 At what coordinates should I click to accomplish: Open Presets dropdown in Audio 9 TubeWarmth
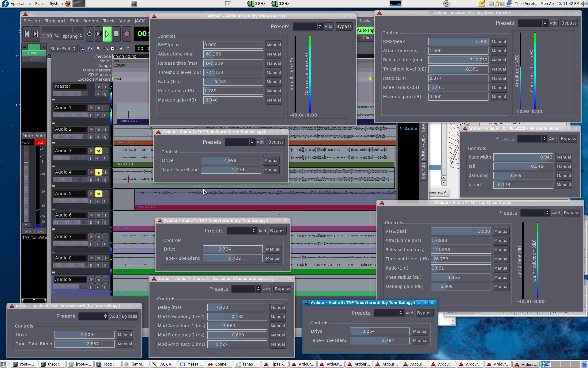(388, 313)
